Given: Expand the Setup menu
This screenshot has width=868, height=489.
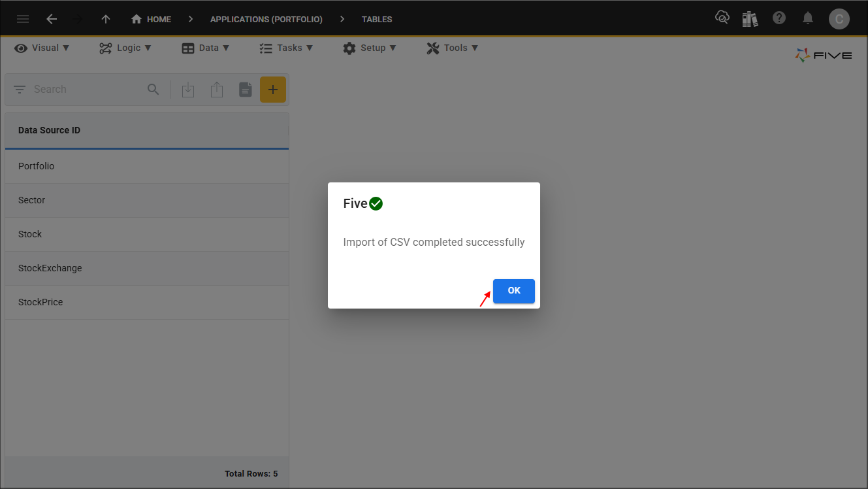Looking at the screenshot, I should click(x=370, y=48).
